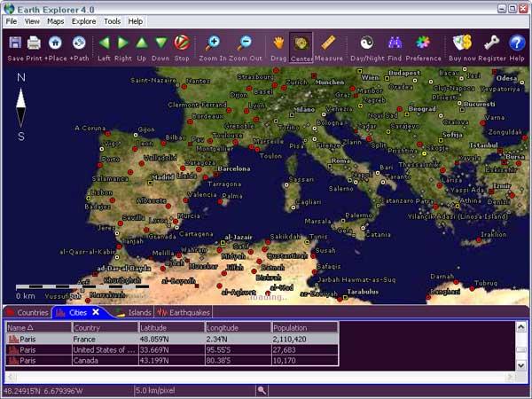
Task: Click the Budapest city label
Action: click(404, 73)
